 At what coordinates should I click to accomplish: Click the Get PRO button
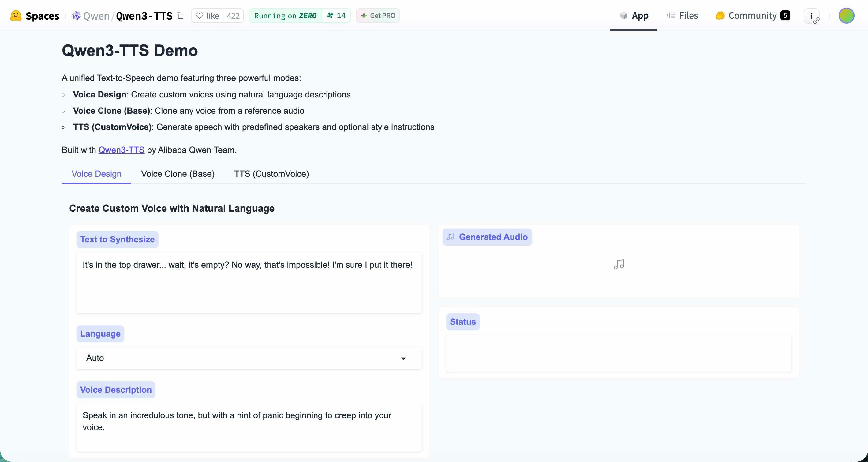(x=378, y=16)
